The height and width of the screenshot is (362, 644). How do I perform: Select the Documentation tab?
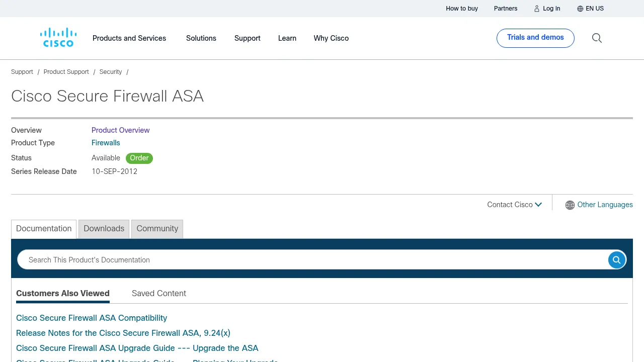tap(44, 229)
